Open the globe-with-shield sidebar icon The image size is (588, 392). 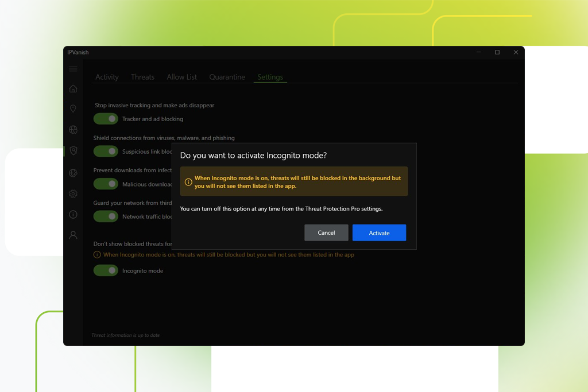pyautogui.click(x=73, y=173)
